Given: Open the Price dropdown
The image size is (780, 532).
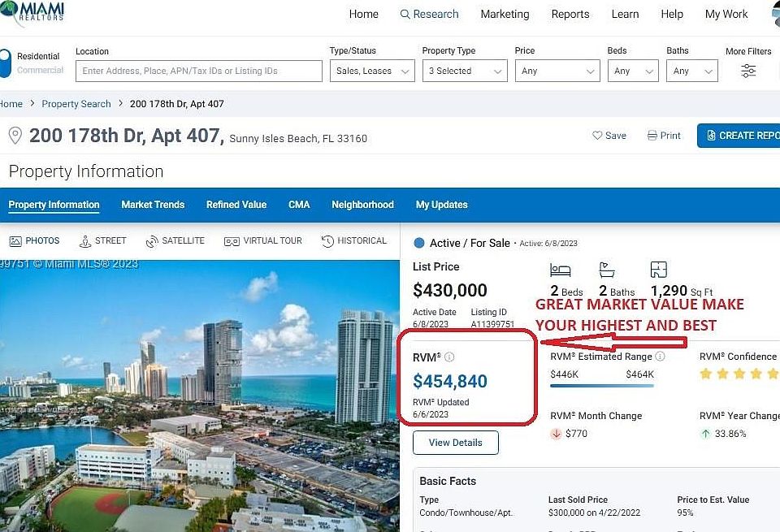Looking at the screenshot, I should tap(557, 71).
